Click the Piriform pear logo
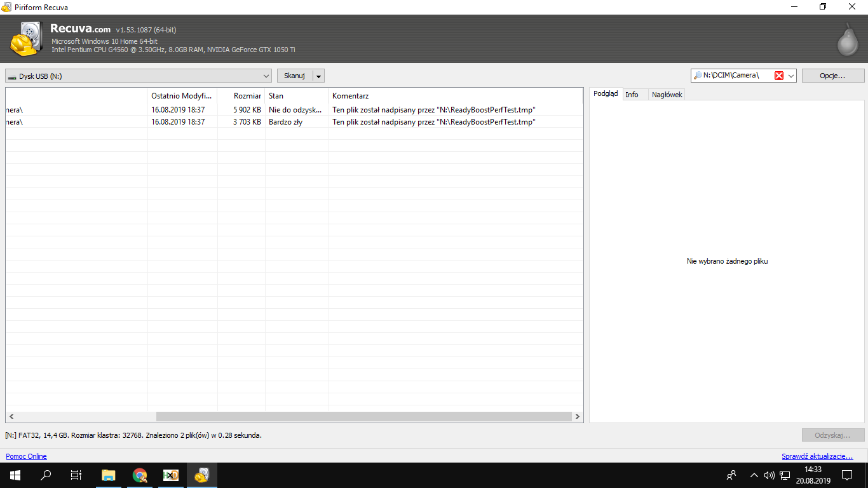This screenshot has width=868, height=488. [x=847, y=39]
